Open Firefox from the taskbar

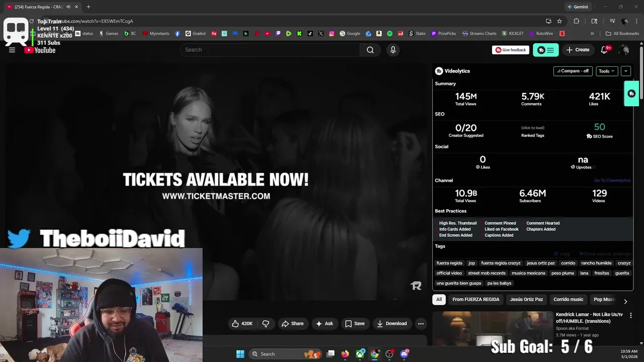pos(345,354)
